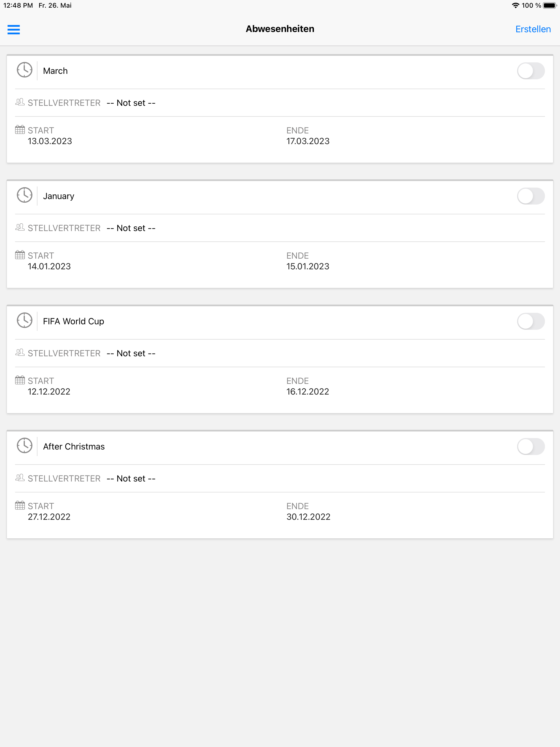Turn on FIFA World Cup absence switch

[531, 322]
